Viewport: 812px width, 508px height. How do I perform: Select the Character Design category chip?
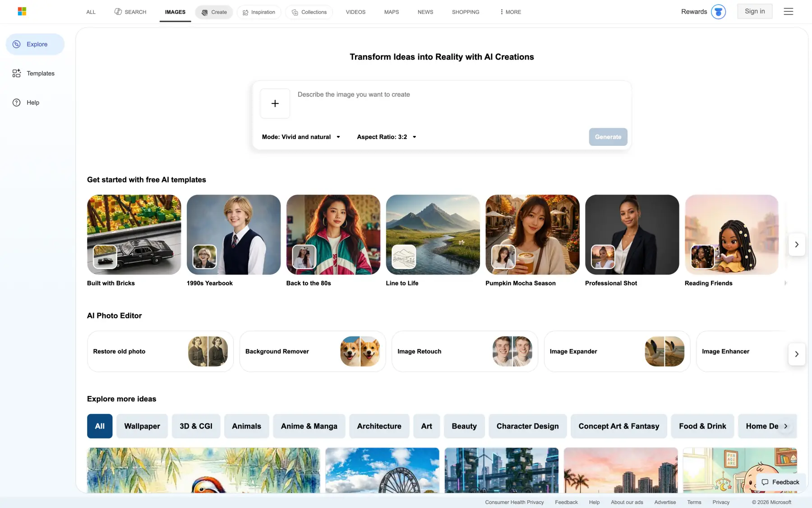coord(527,426)
